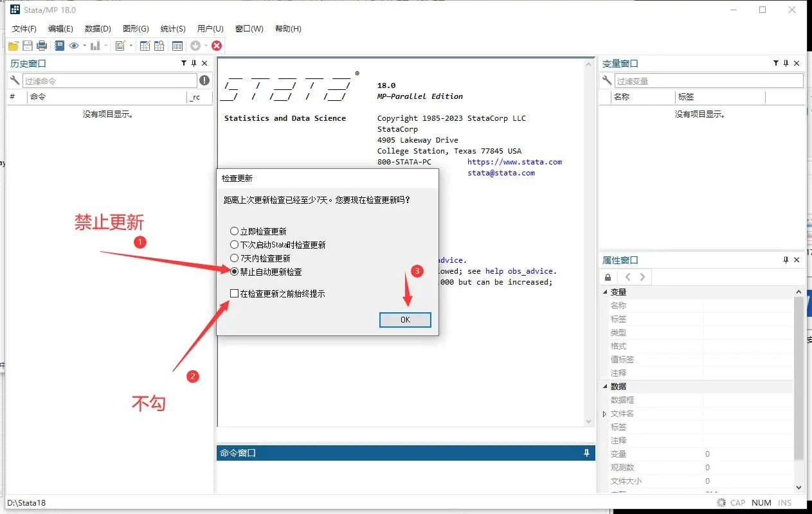The width and height of the screenshot is (812, 514).
Task: Select 禁止自动更新检查 radio option
Action: 234,271
